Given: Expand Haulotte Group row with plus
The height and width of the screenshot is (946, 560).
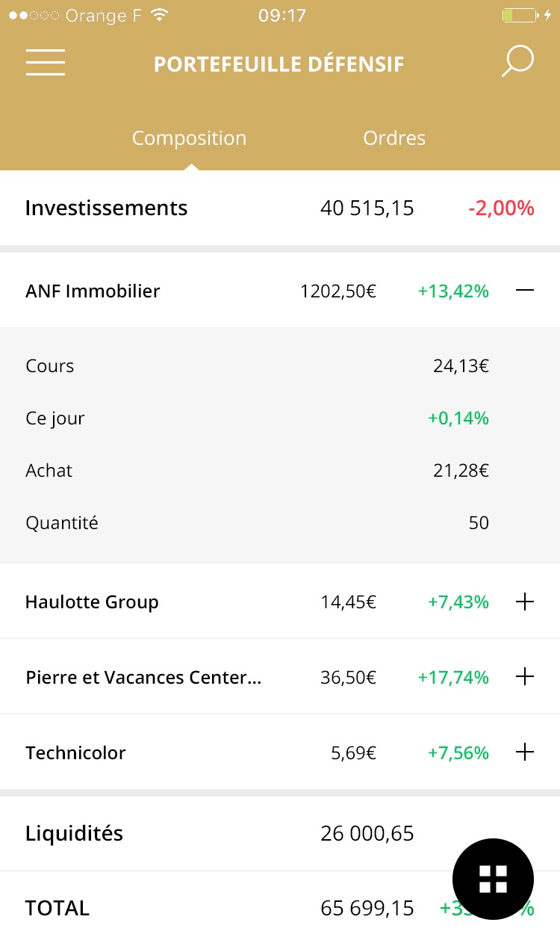Looking at the screenshot, I should tap(525, 602).
